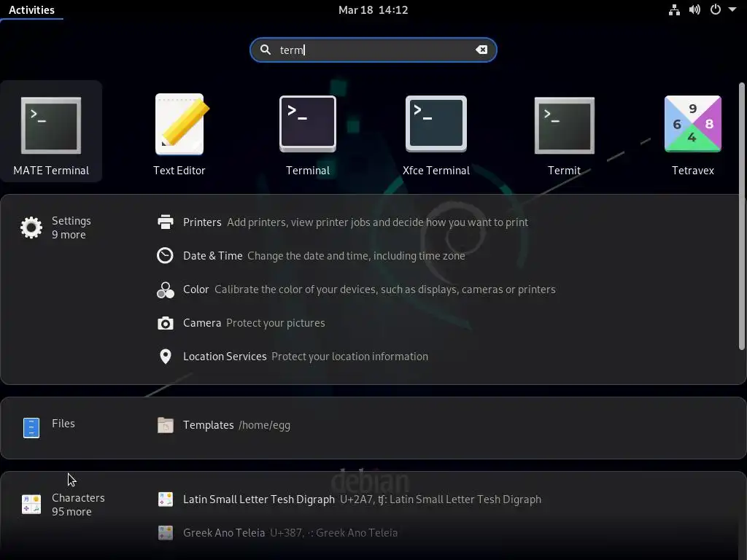Viewport: 747px width, 560px height.
Task: Launch the Termit app icon
Action: pos(565,125)
